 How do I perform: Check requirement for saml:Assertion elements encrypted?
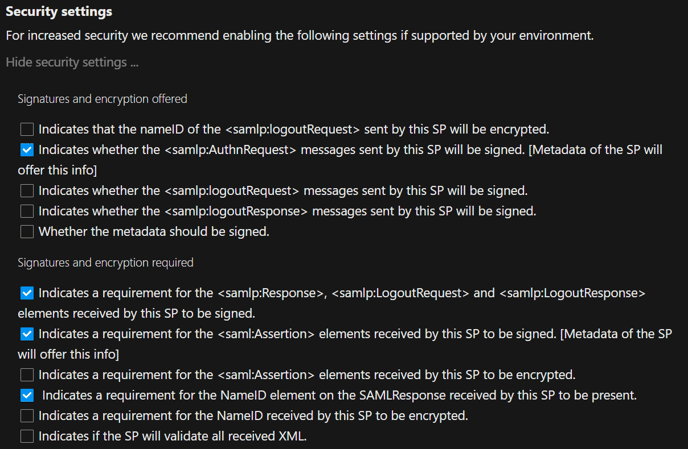[27, 375]
